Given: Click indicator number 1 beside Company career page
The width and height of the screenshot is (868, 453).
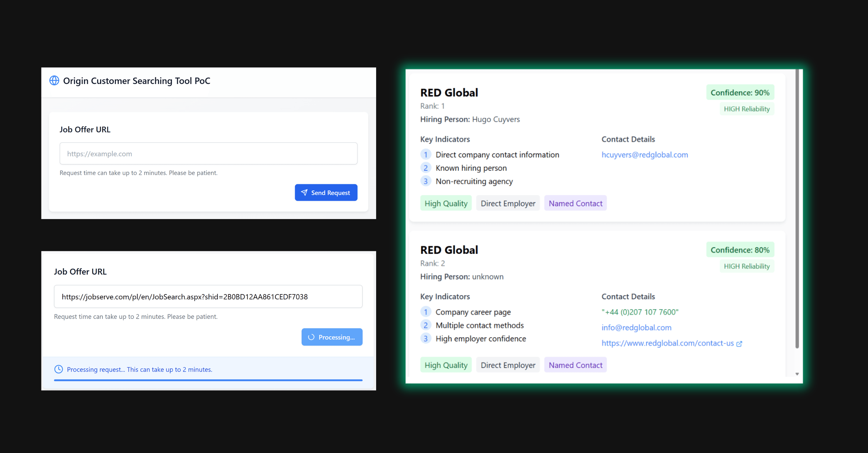Looking at the screenshot, I should pos(425,312).
